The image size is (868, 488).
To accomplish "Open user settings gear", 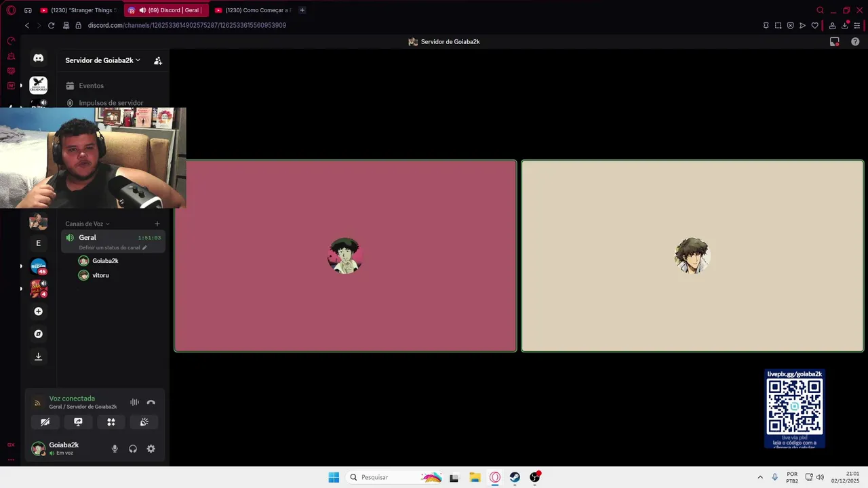I will pyautogui.click(x=151, y=449).
